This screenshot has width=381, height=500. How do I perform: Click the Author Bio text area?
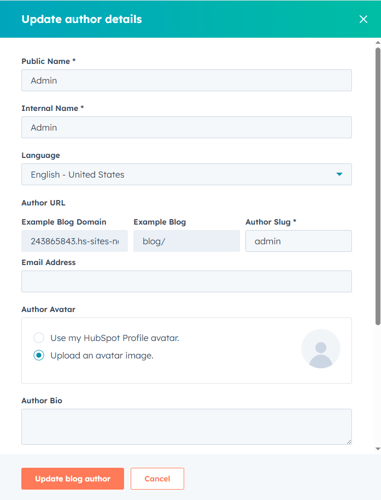(x=186, y=427)
